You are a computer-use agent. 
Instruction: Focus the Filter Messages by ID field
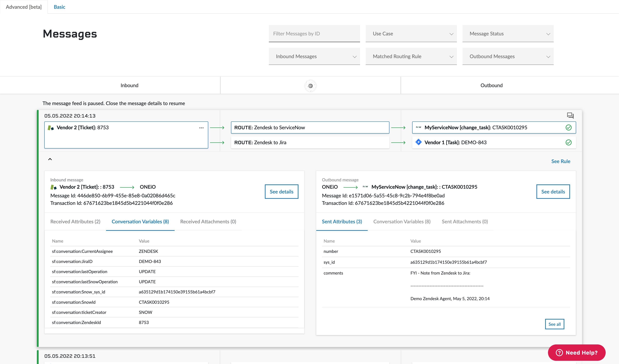[314, 34]
